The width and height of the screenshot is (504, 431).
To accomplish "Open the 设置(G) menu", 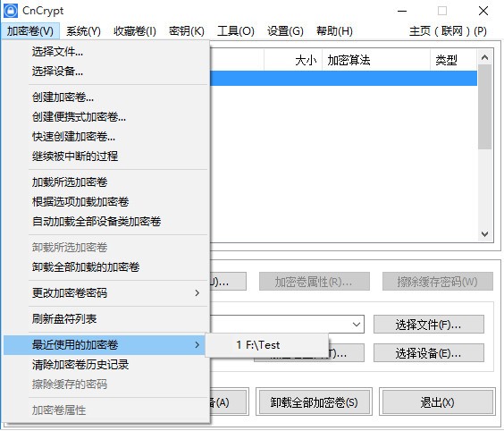I will point(285,31).
